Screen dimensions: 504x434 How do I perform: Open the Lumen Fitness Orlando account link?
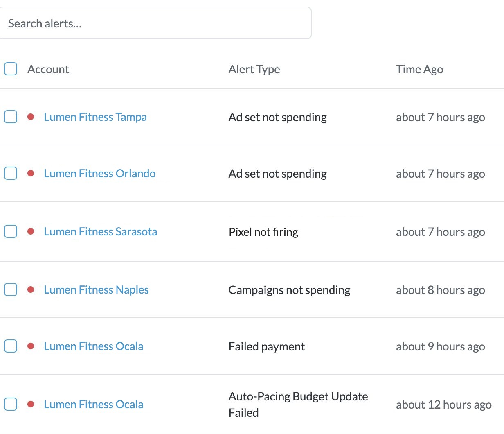coord(100,174)
